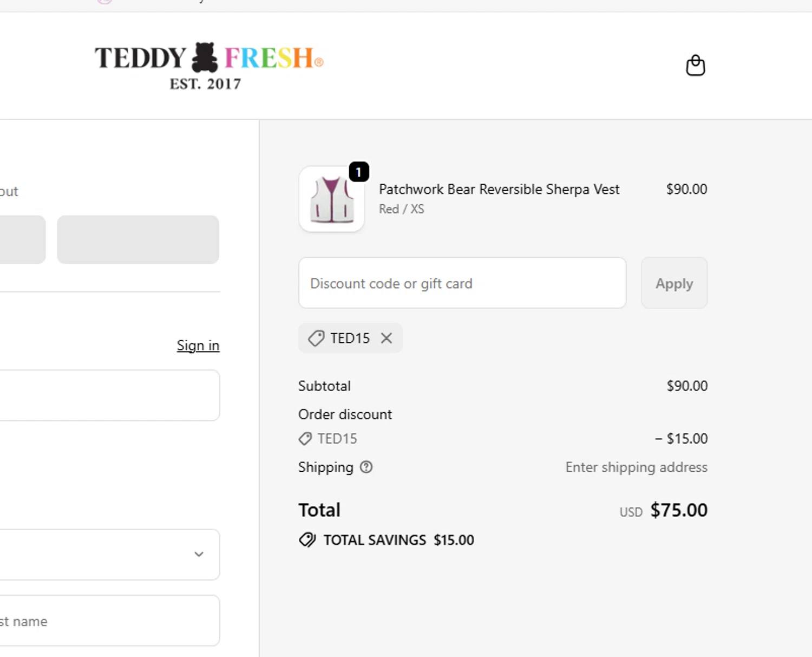Click the Sherpa Vest product thumbnail
The image size is (812, 657).
pos(331,200)
